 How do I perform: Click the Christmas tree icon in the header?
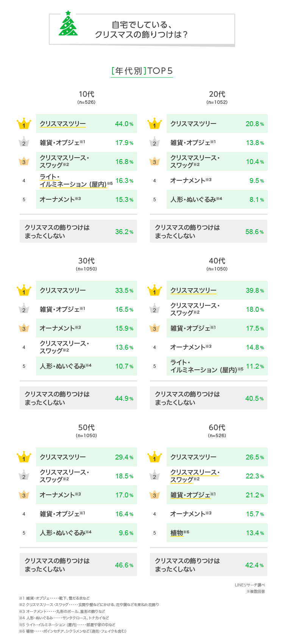(x=68, y=24)
